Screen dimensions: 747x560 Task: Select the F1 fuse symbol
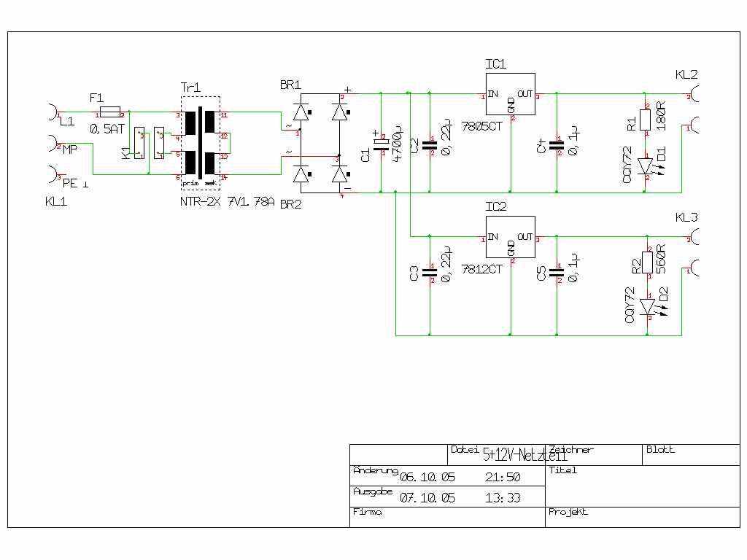[x=109, y=112]
